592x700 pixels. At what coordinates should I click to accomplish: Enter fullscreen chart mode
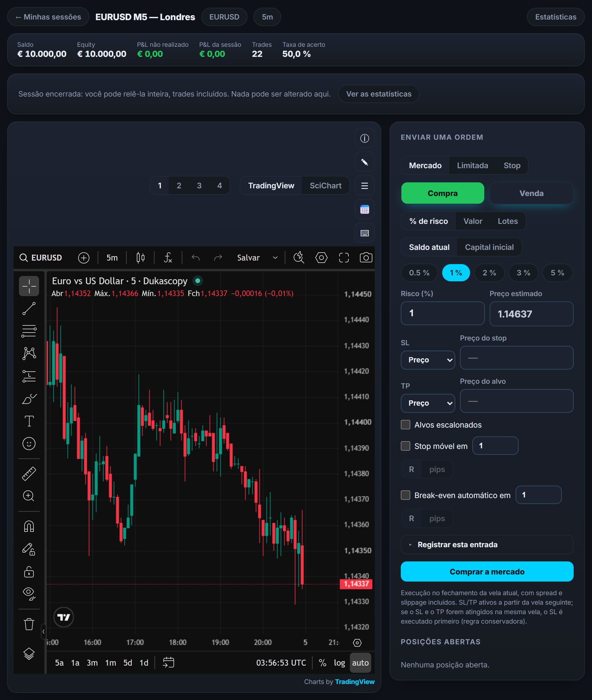[344, 258]
